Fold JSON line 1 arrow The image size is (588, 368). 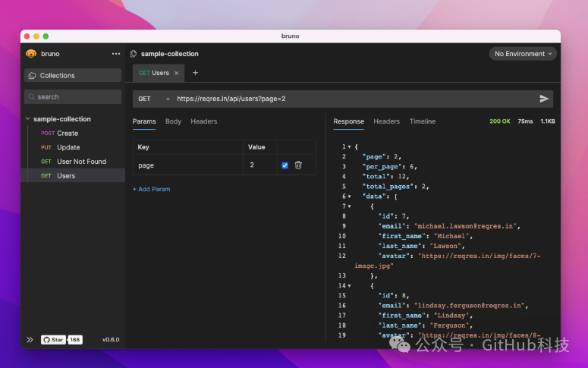[349, 146]
